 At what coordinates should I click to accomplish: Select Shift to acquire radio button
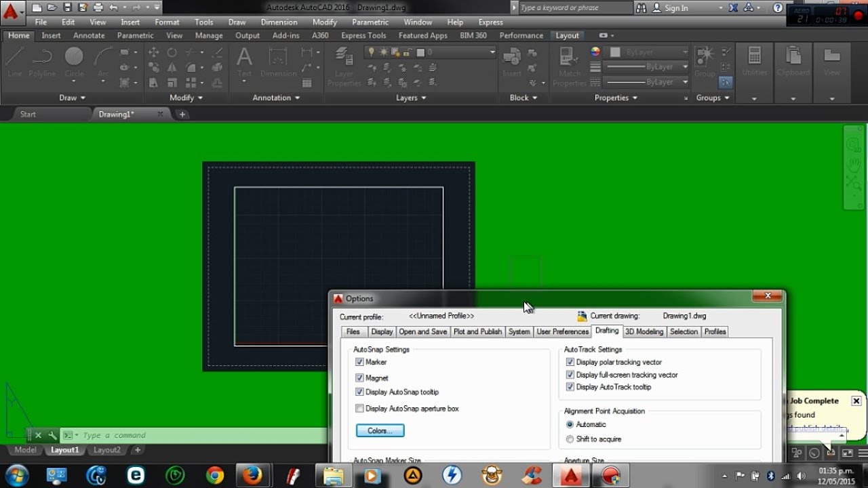click(570, 439)
